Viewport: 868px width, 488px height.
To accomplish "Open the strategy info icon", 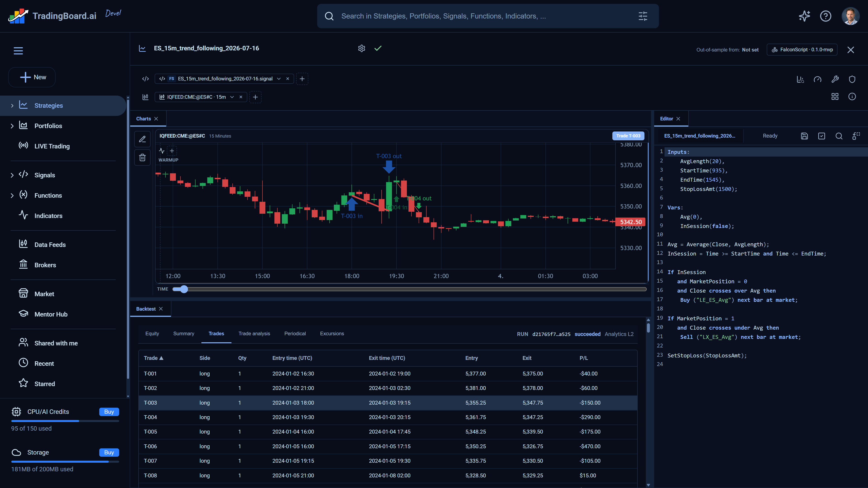I will (852, 97).
